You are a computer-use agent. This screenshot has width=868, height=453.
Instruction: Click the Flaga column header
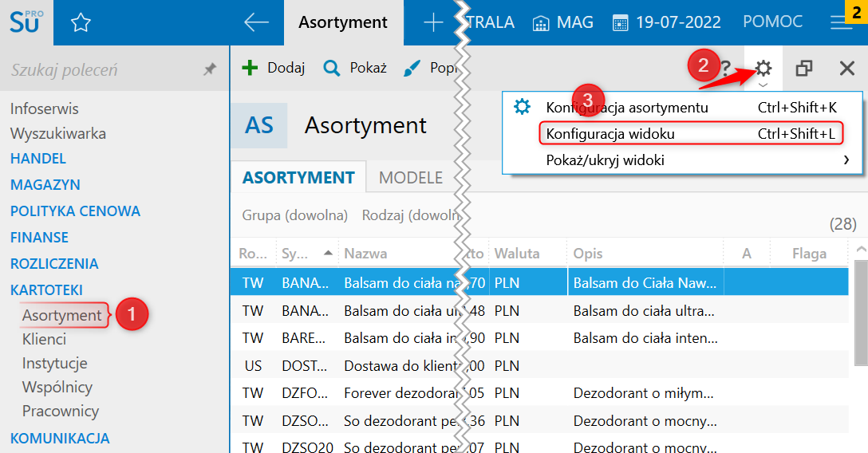tap(809, 254)
